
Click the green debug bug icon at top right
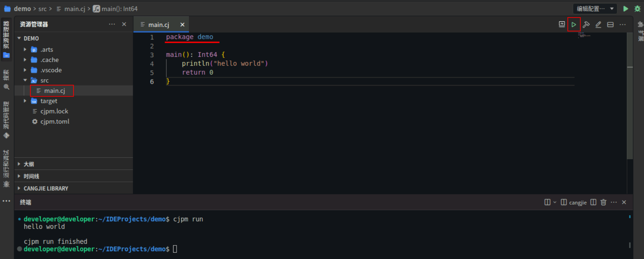(637, 9)
